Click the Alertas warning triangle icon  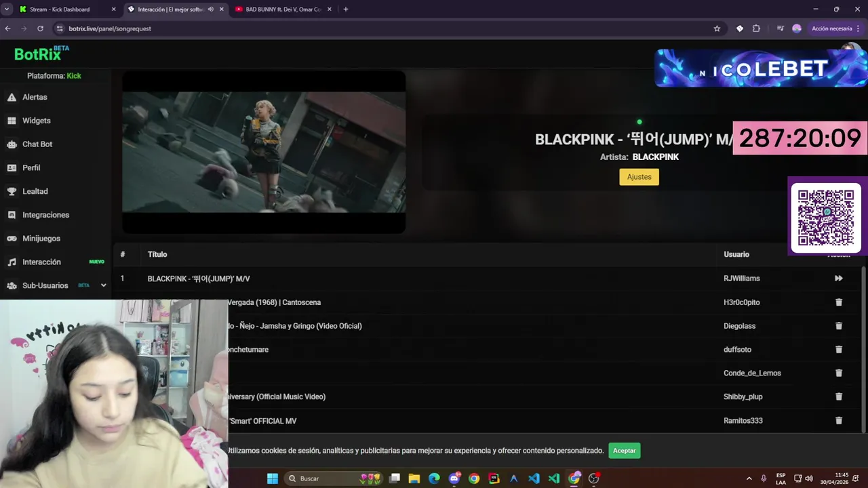[x=12, y=97]
